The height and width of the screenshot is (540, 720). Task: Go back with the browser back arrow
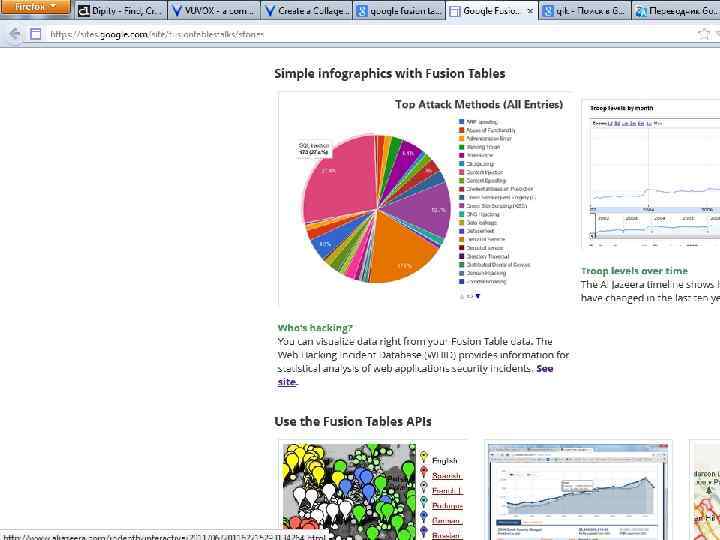coord(15,34)
